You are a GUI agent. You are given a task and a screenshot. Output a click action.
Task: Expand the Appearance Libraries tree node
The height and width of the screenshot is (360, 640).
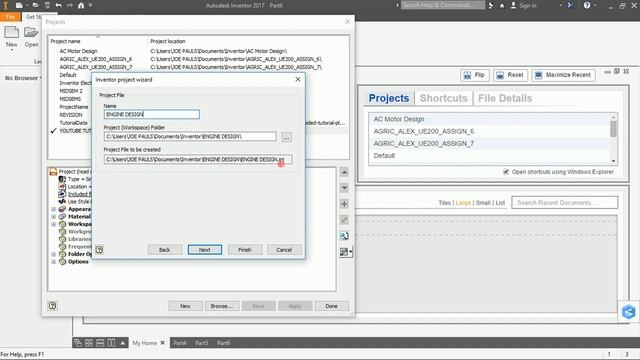(53, 209)
